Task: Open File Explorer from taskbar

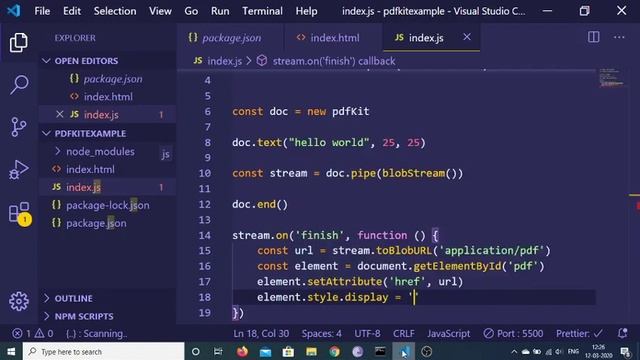Action: click(311, 351)
